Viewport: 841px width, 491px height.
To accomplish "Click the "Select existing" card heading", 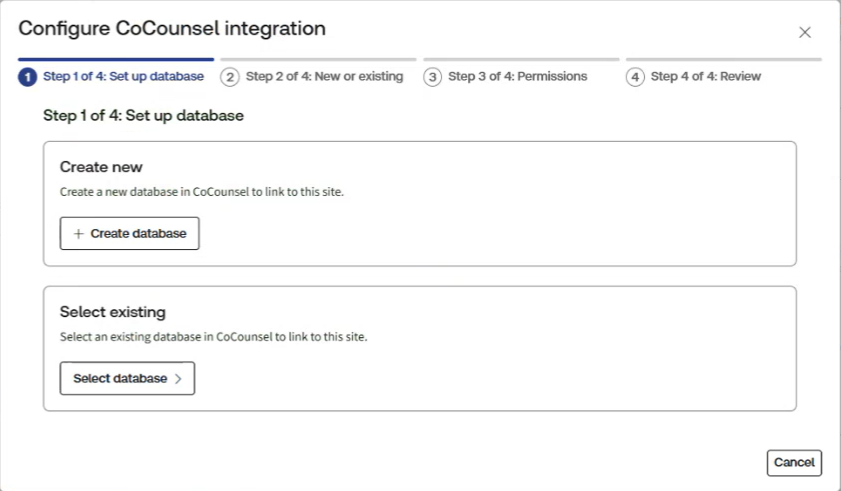I will pyautogui.click(x=112, y=312).
